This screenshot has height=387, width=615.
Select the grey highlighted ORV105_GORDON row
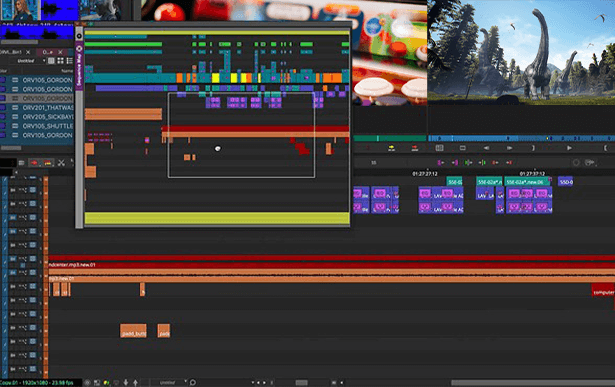pos(37,98)
